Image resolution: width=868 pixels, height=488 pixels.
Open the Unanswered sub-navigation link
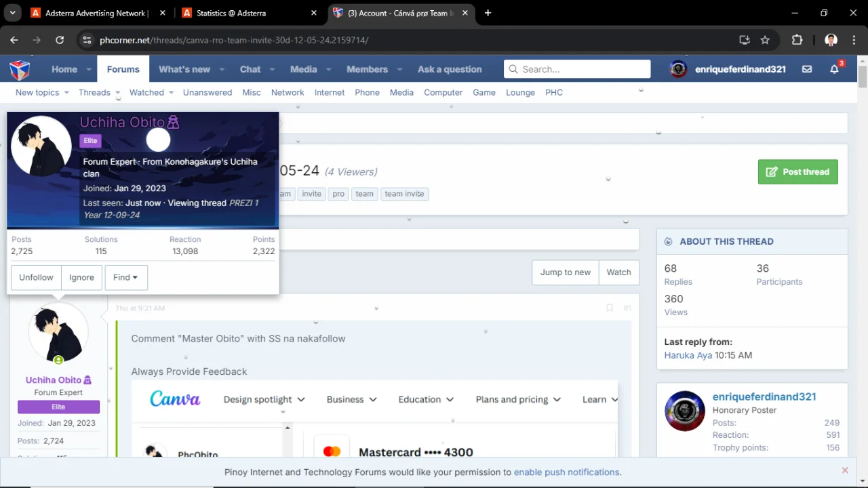[x=208, y=92]
